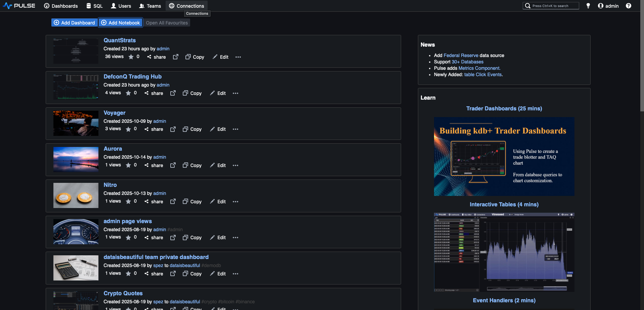The image size is (644, 310).
Task: Click the Pulse logo
Action: (19, 6)
